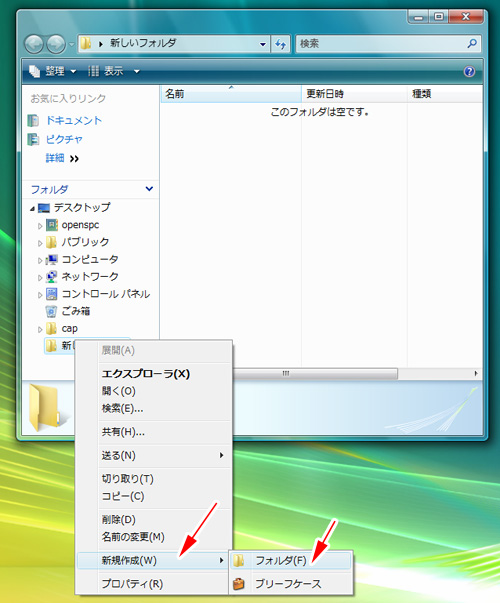
Task: Open the 送る(N) submenu
Action: click(x=153, y=456)
